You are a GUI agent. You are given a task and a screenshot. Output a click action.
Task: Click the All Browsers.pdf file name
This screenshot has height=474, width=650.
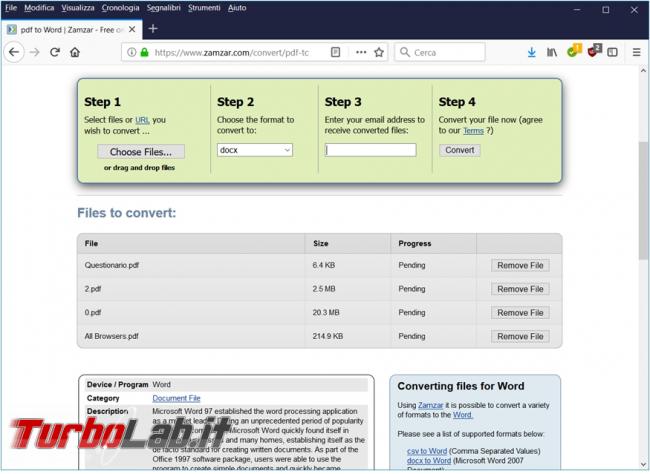(111, 336)
